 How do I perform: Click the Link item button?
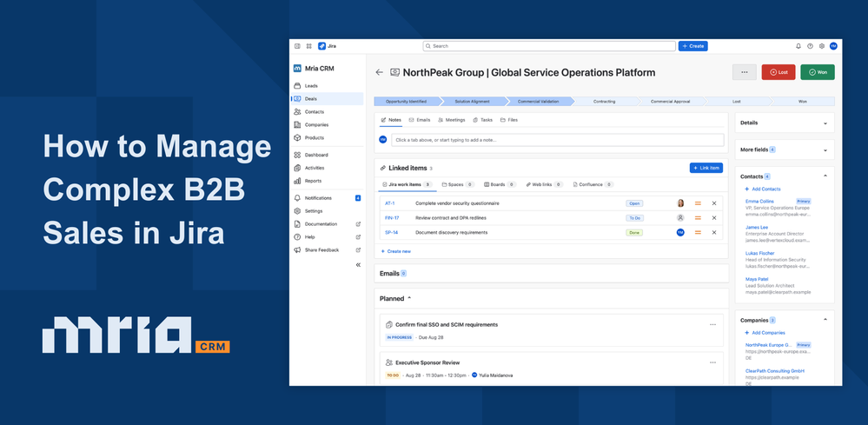pos(706,168)
